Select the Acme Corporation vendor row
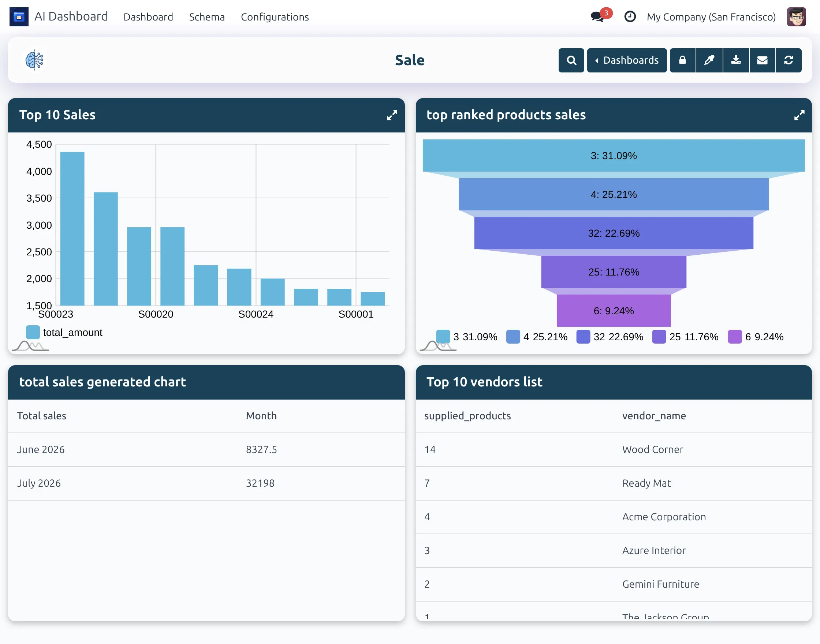Viewport: 820px width, 644px height. pos(614,517)
